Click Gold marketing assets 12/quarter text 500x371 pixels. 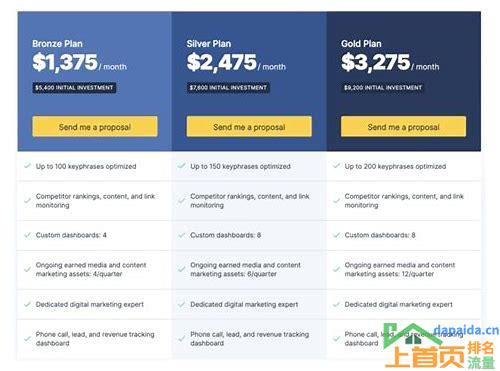click(x=399, y=269)
